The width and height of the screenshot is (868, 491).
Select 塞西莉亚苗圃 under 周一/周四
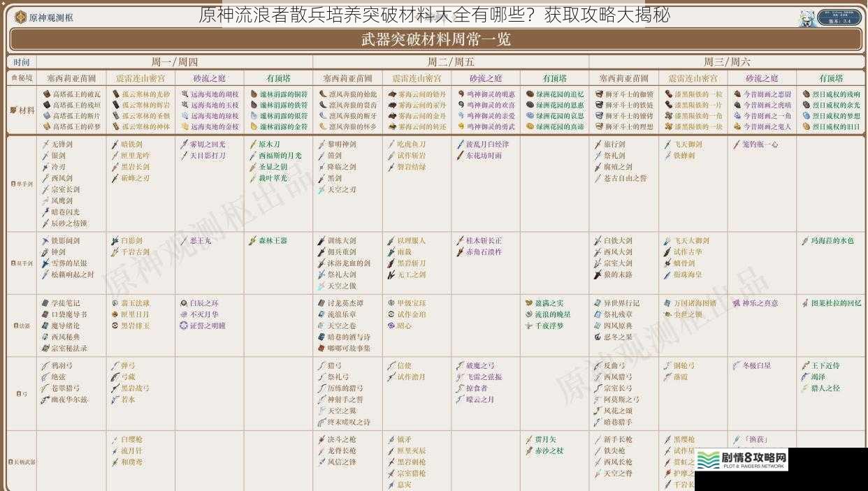(71, 78)
